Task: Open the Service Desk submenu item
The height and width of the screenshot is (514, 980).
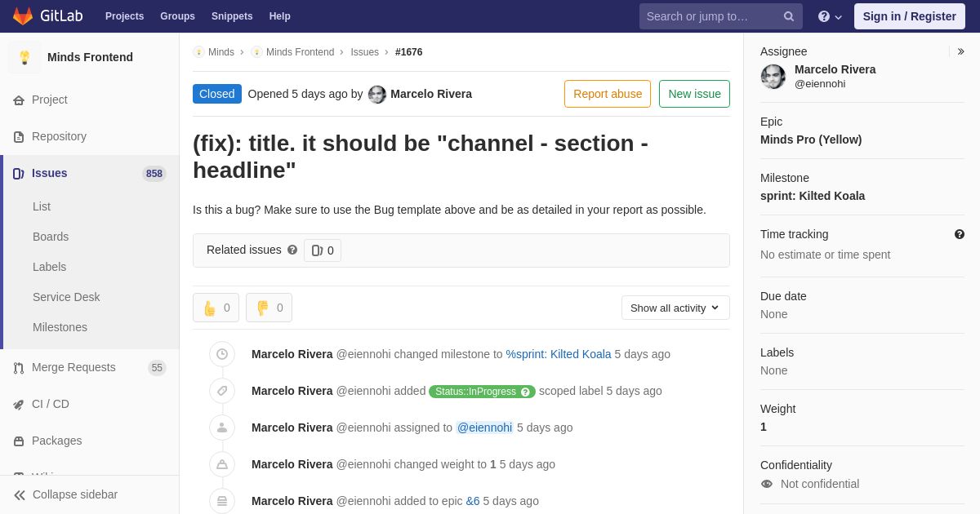Action: [66, 297]
